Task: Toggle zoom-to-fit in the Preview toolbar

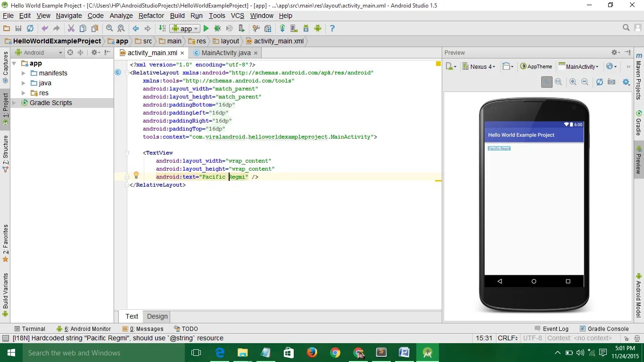Action: (546, 82)
